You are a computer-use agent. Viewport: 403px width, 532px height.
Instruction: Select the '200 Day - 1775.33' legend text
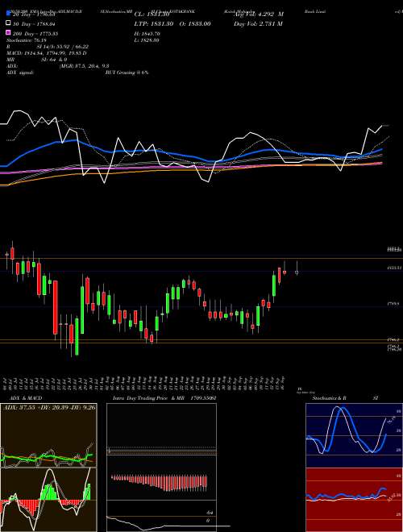tap(35, 33)
